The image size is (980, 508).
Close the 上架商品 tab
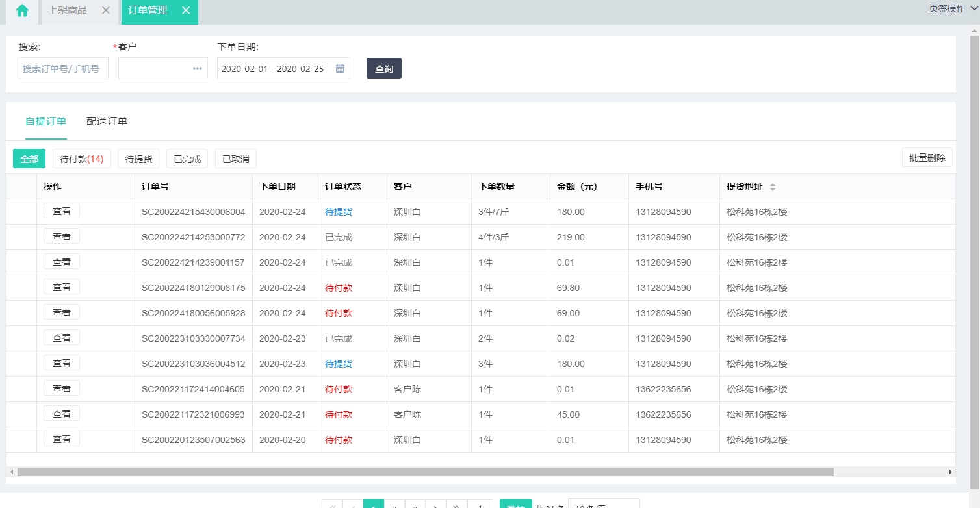tap(106, 10)
